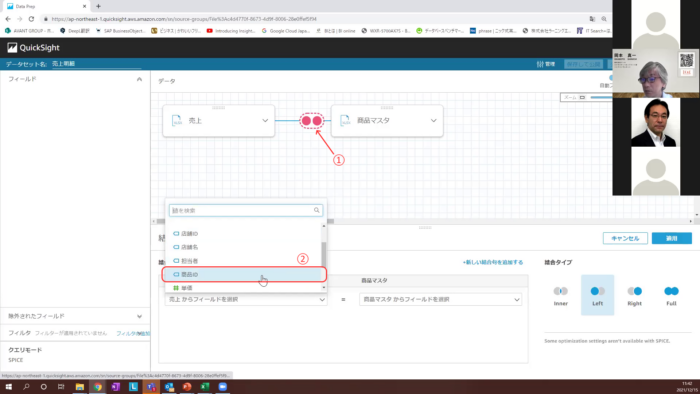Open File Explorer from the taskbar

79,386
